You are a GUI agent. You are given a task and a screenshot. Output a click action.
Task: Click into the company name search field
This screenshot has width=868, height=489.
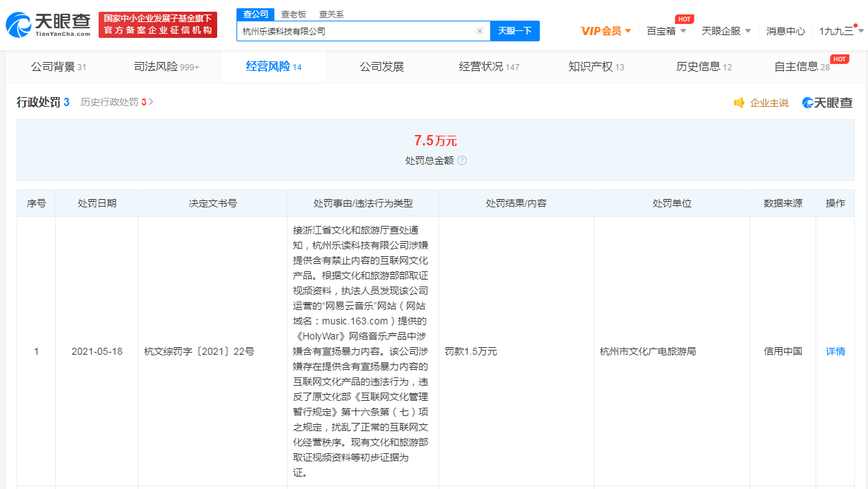click(x=355, y=31)
